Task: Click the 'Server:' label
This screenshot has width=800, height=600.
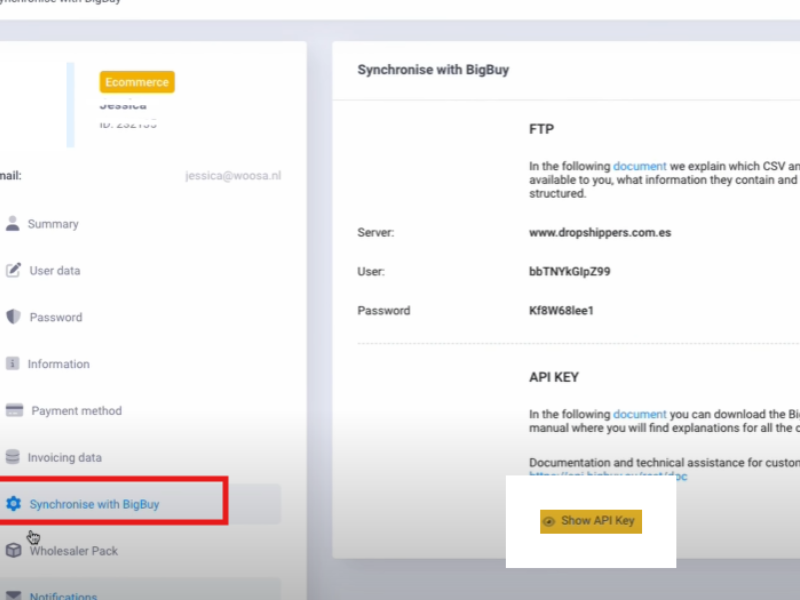Action: (376, 233)
